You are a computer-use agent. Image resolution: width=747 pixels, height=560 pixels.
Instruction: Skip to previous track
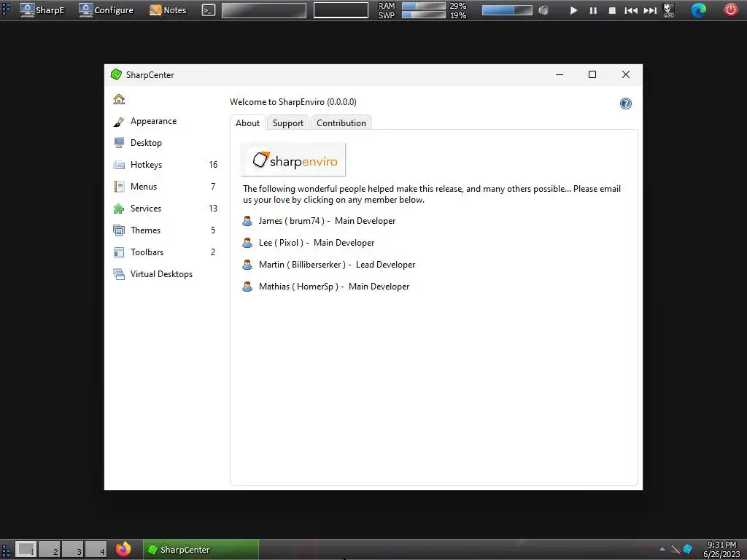631,10
